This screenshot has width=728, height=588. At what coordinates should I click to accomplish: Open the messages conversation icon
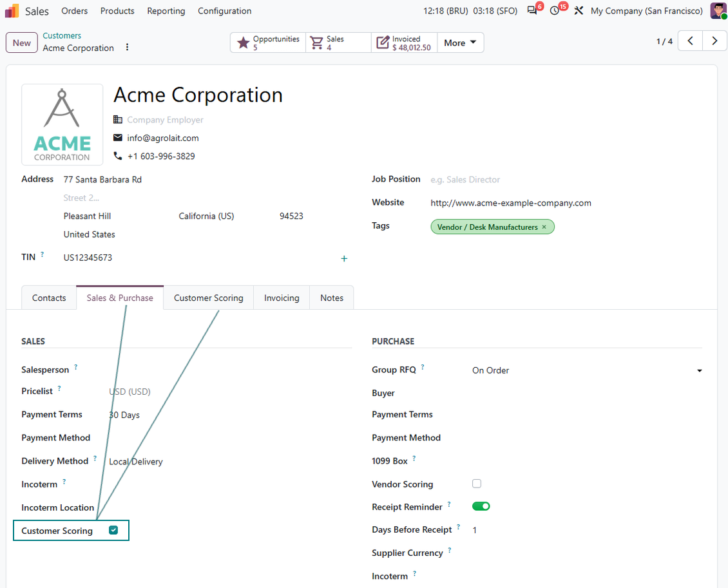pos(532,11)
